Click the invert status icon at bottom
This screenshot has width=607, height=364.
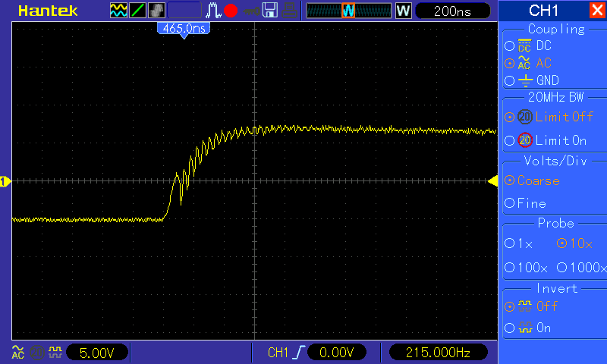point(55,352)
